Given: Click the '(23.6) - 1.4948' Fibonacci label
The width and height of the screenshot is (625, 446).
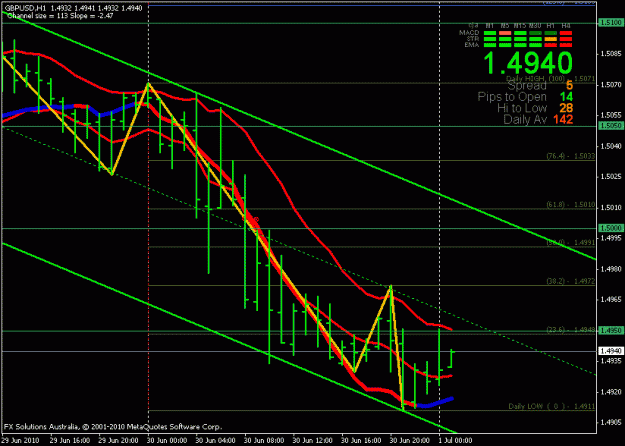Looking at the screenshot, I should click(x=570, y=330).
